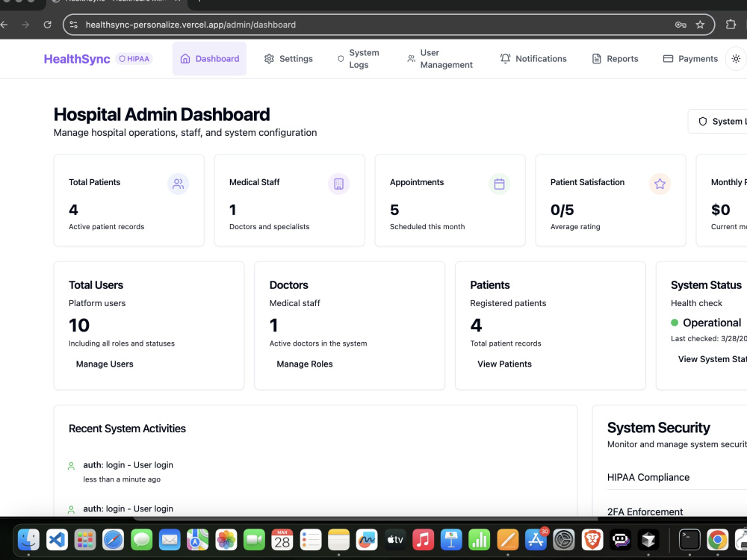Image resolution: width=747 pixels, height=560 pixels.
Task: Click the Total Users count 10
Action: click(x=79, y=326)
